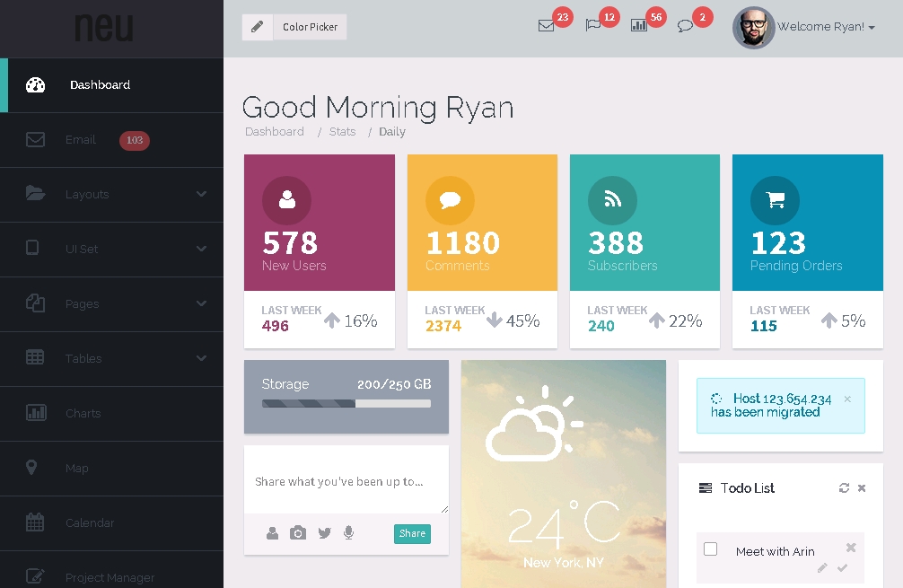
Task: Open the Welcome Ryan user dropdown
Action: pyautogui.click(x=826, y=27)
